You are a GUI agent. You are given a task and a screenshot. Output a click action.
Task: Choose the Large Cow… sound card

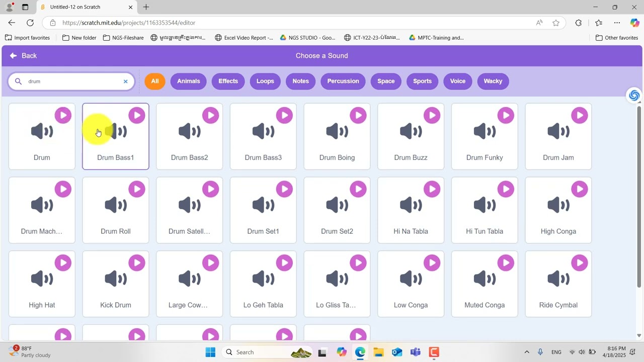189,284
